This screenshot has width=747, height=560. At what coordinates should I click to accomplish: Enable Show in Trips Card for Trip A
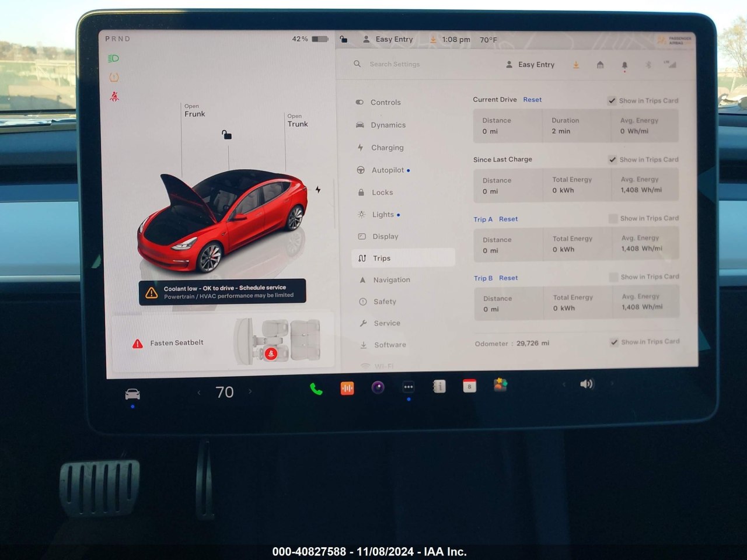click(613, 218)
